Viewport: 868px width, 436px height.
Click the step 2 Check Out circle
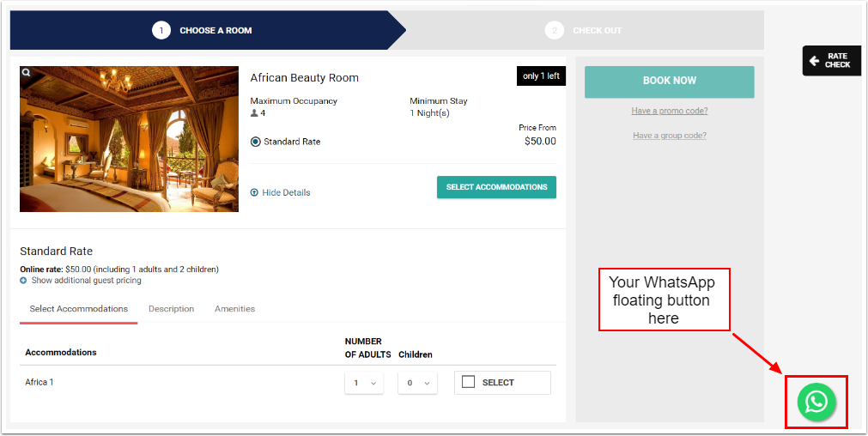(554, 31)
